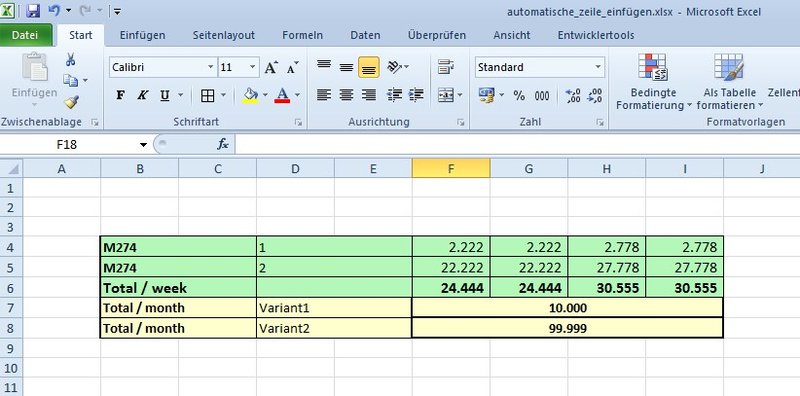This screenshot has width=800, height=396.
Task: Align cell text left
Action: click(324, 95)
